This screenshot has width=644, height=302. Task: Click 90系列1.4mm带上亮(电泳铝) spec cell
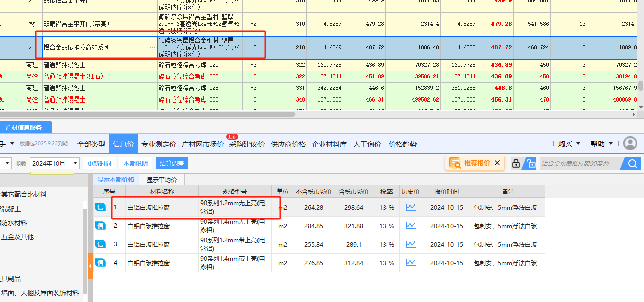(235, 263)
